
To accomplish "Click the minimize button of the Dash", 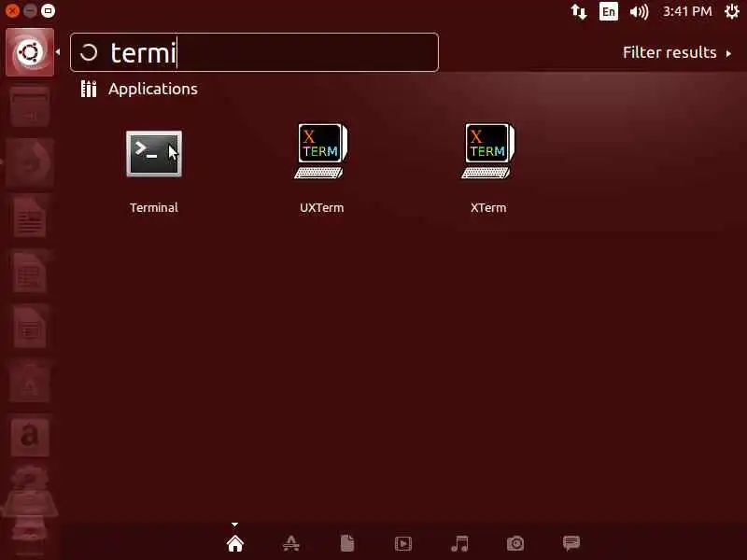I will [x=30, y=10].
